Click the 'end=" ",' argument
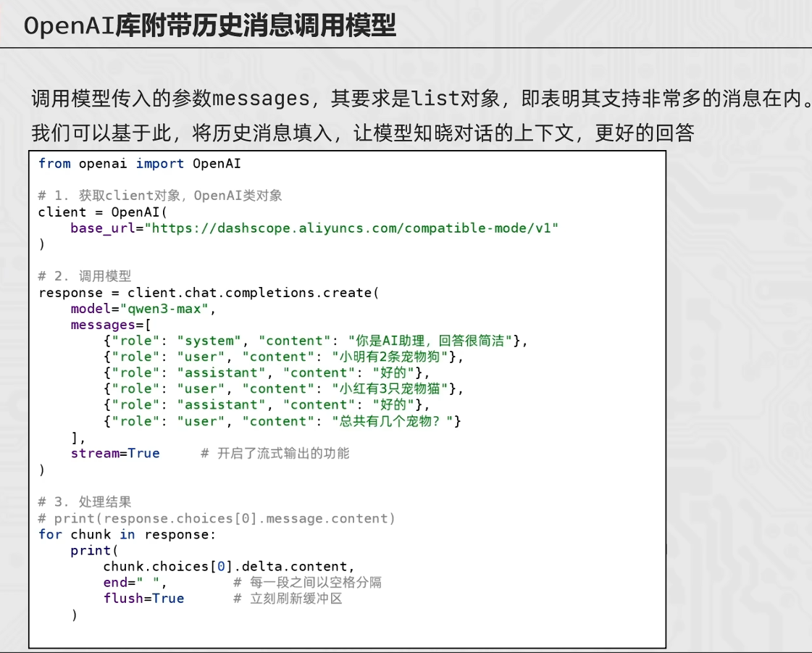Screen dimensions: 812x653 (135, 583)
